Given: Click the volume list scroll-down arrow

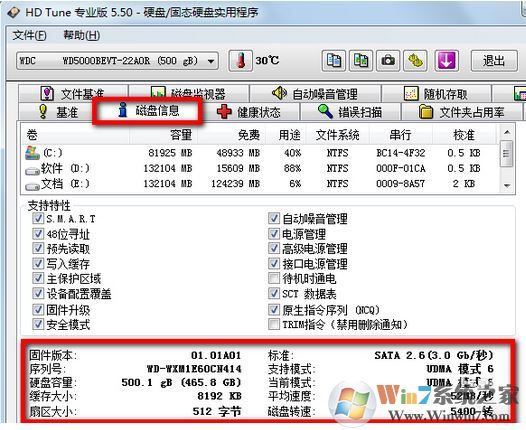Looking at the screenshot, I should coord(507,185).
